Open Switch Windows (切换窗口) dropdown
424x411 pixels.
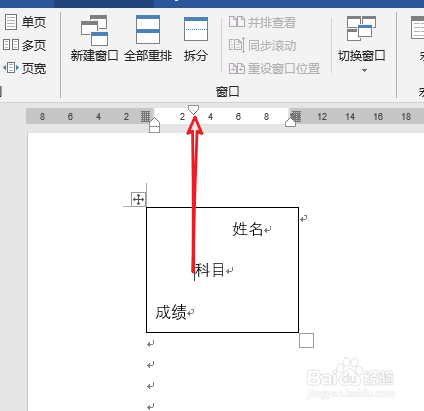pos(362,43)
